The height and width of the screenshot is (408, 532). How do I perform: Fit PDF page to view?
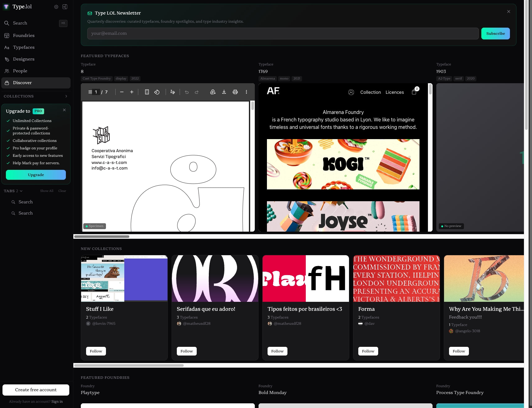[x=147, y=92]
